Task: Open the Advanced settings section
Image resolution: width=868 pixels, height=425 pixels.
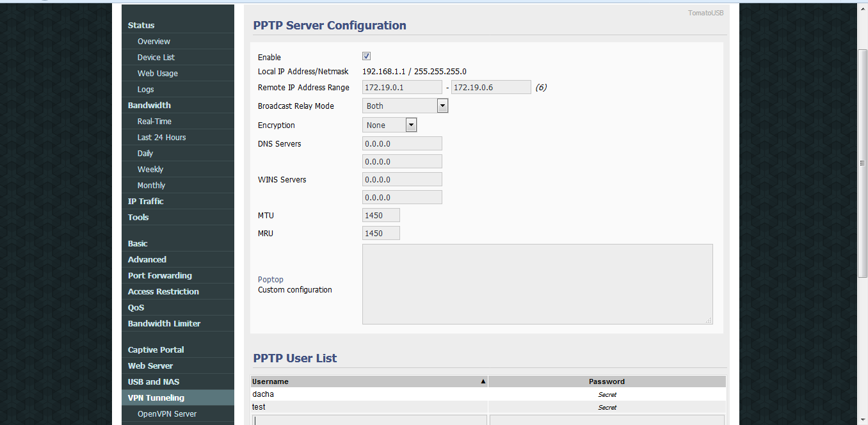Action: pos(178,259)
